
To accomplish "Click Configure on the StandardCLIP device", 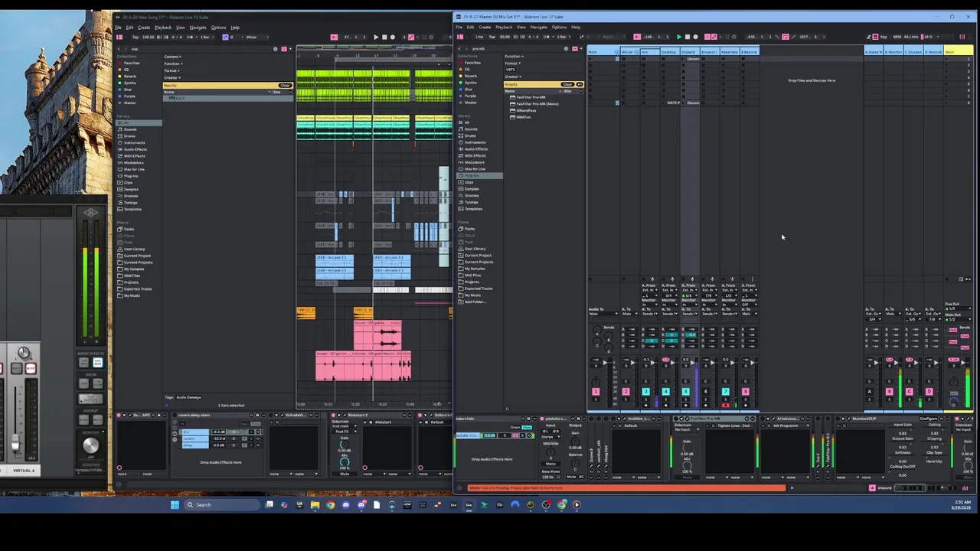I will click(x=929, y=419).
